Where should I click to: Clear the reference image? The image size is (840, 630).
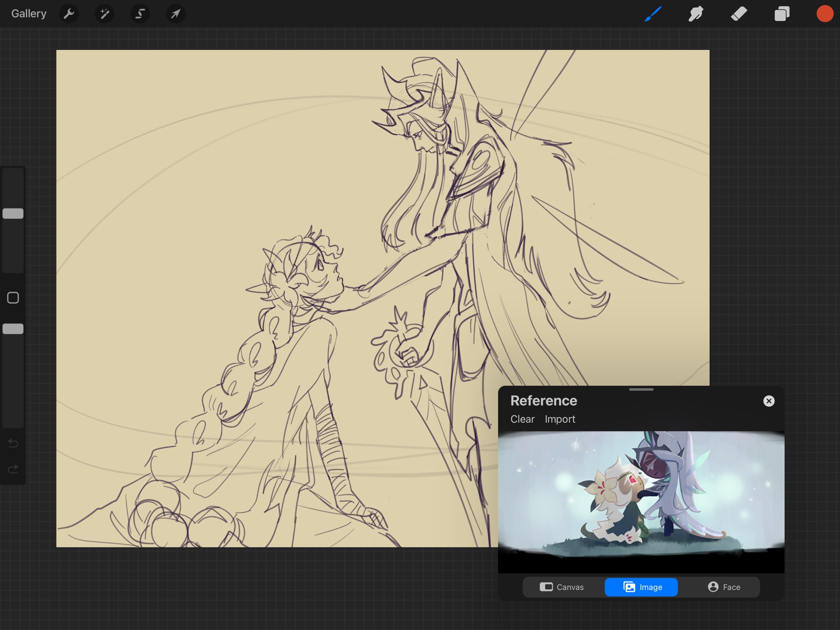point(522,419)
